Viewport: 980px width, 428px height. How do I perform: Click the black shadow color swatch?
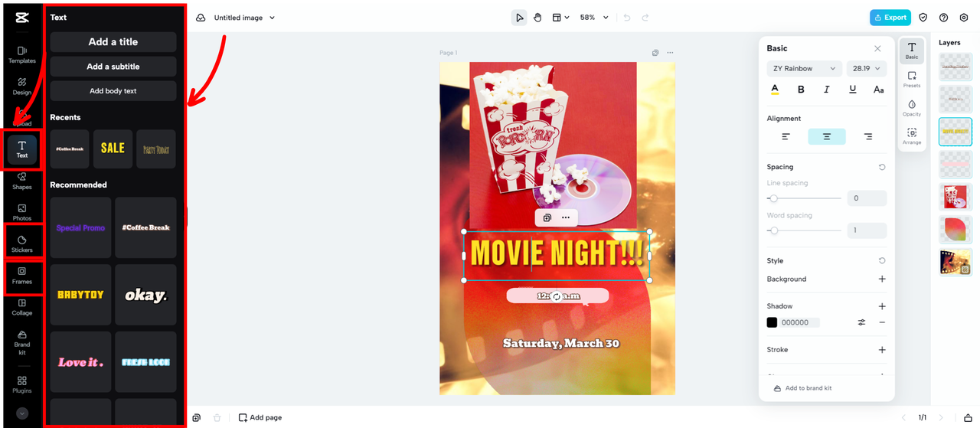pyautogui.click(x=772, y=322)
